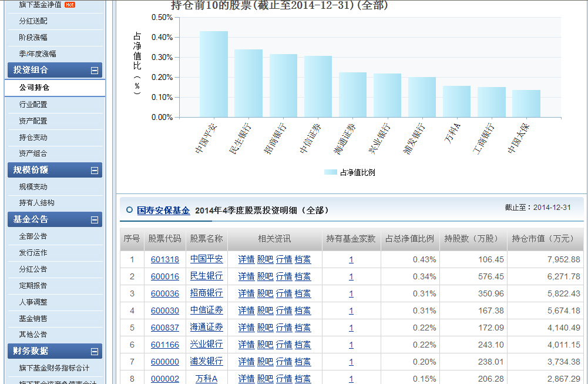Click the 占总净值比例 column header
The height and width of the screenshot is (384, 588).
(410, 239)
